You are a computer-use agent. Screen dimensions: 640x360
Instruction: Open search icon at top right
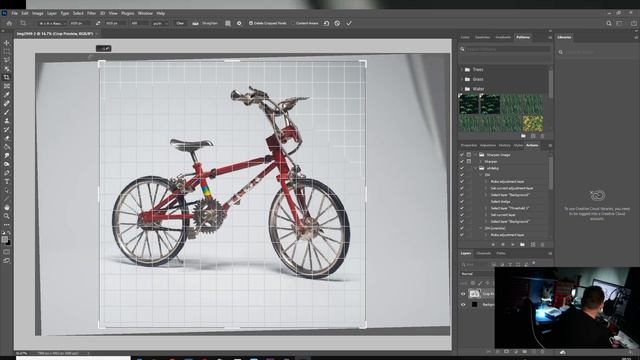609,23
